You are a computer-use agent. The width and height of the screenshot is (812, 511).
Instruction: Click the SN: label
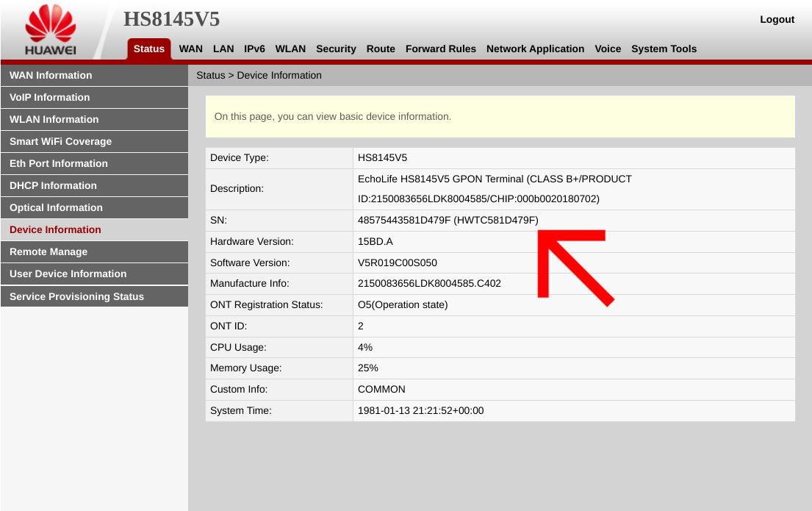[x=218, y=221]
